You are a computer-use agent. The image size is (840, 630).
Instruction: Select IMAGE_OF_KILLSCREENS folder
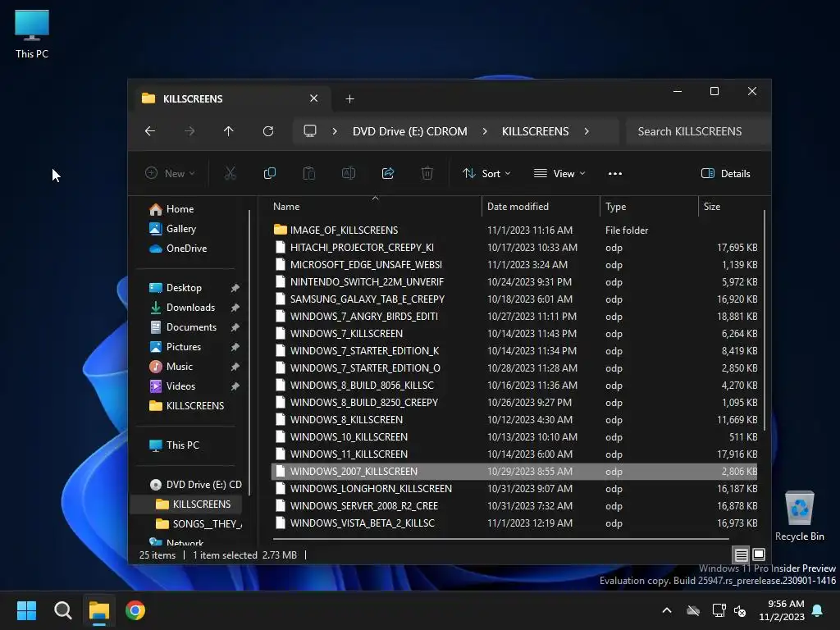click(x=514, y=230)
